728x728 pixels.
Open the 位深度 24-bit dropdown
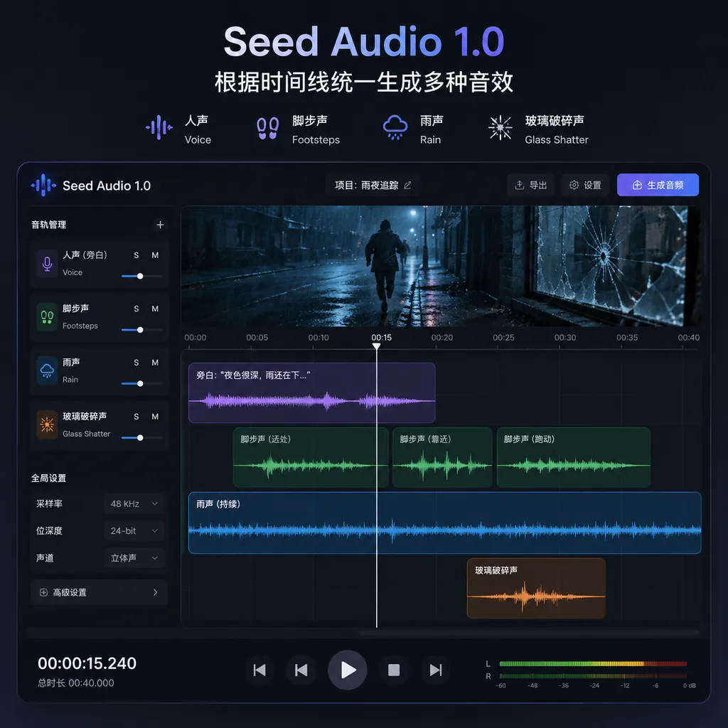[x=134, y=530]
